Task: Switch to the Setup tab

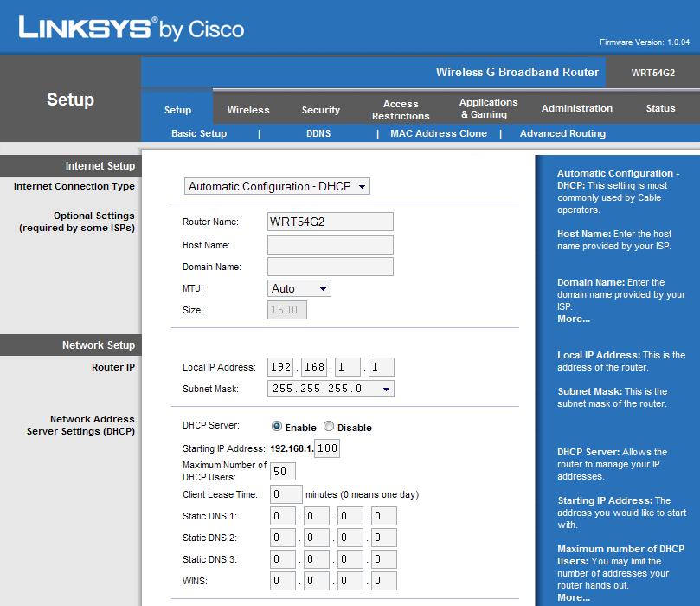Action: 177,110
